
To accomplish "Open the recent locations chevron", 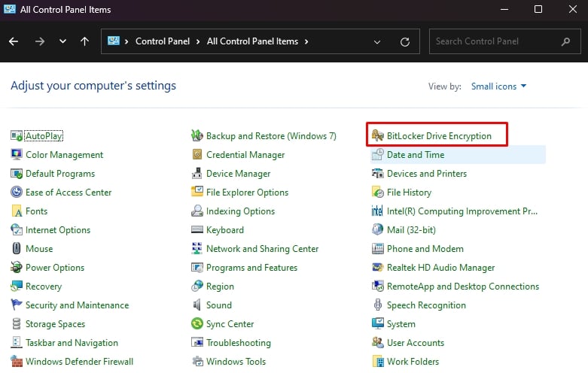I will (62, 41).
